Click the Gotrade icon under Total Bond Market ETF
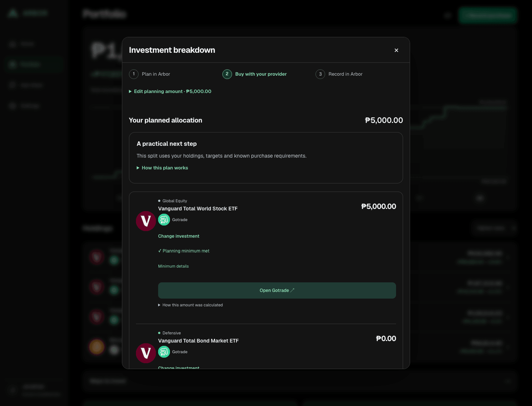The image size is (532, 406). pos(164,352)
